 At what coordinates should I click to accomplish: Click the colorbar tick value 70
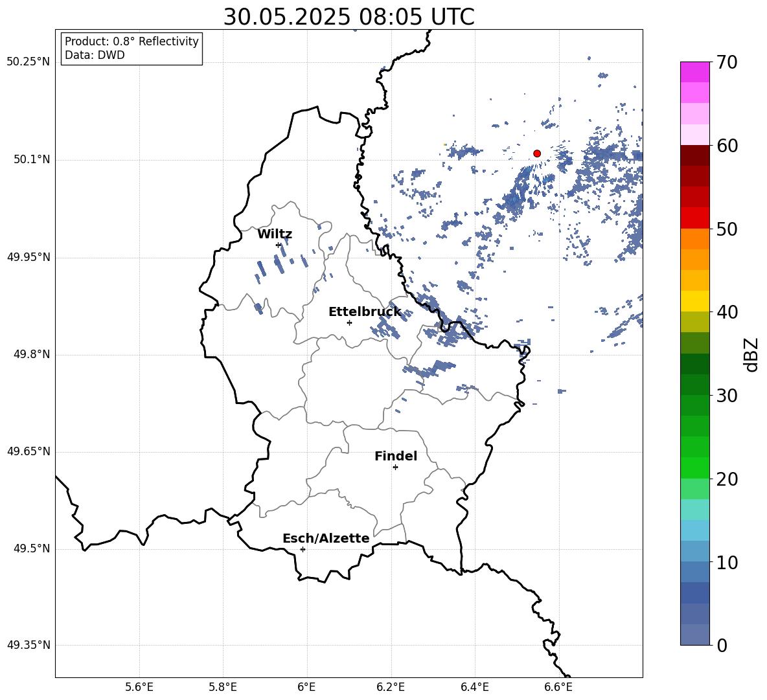coord(727,62)
